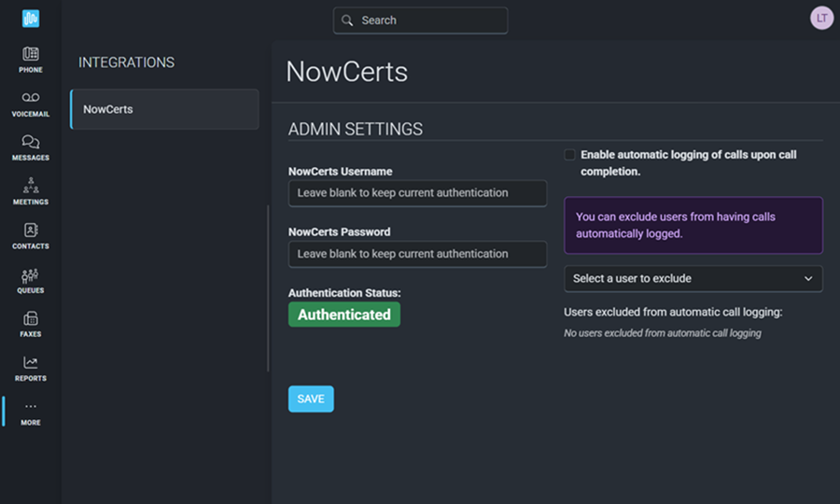Open the Faxes icon
Image resolution: width=840 pixels, height=504 pixels.
coord(31,319)
